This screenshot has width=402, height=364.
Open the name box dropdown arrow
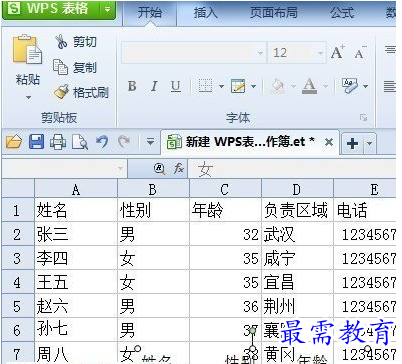[120, 168]
